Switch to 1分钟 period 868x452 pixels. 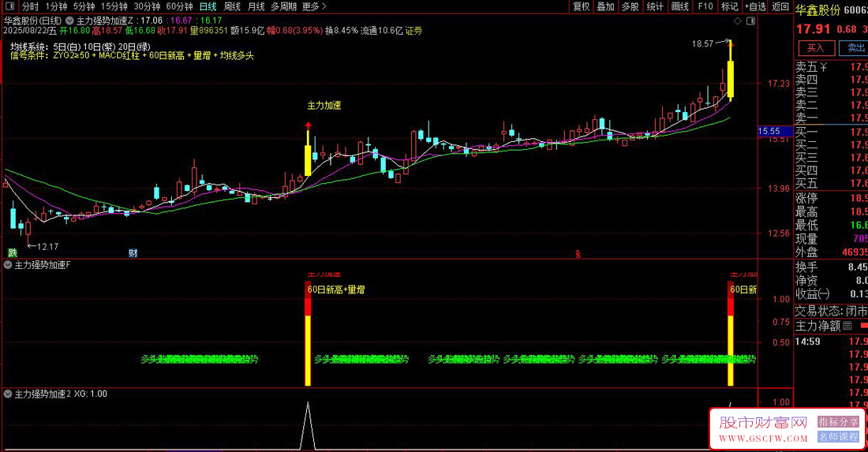click(56, 6)
